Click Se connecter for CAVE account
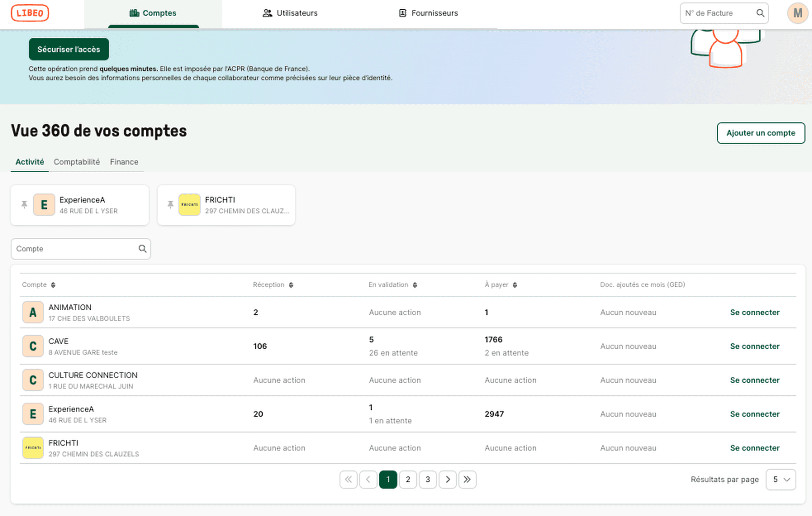812x516 pixels. pos(754,346)
